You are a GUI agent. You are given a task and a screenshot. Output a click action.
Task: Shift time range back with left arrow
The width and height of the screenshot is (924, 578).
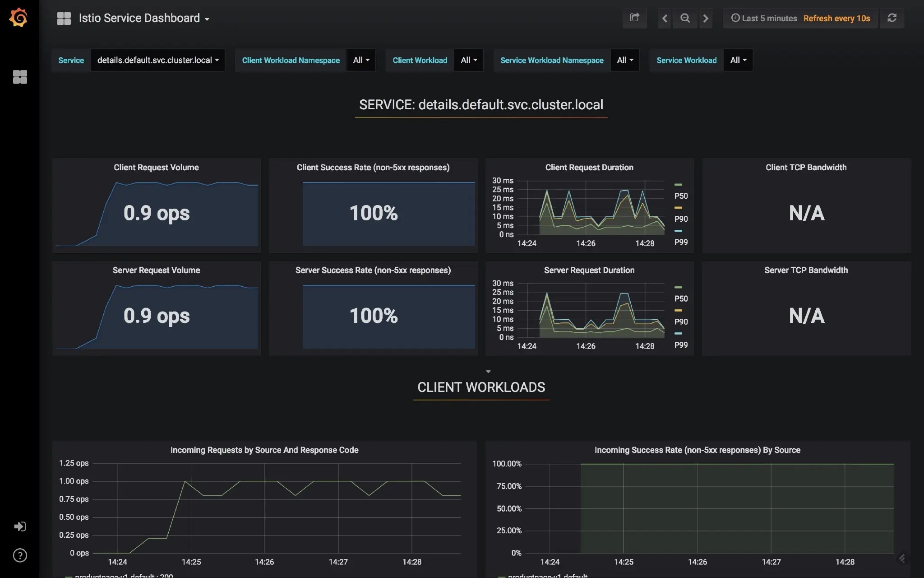tap(664, 18)
